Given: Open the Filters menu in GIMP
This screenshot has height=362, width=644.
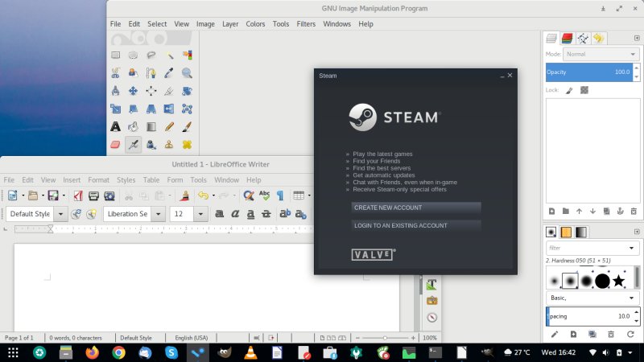Looking at the screenshot, I should click(x=306, y=24).
